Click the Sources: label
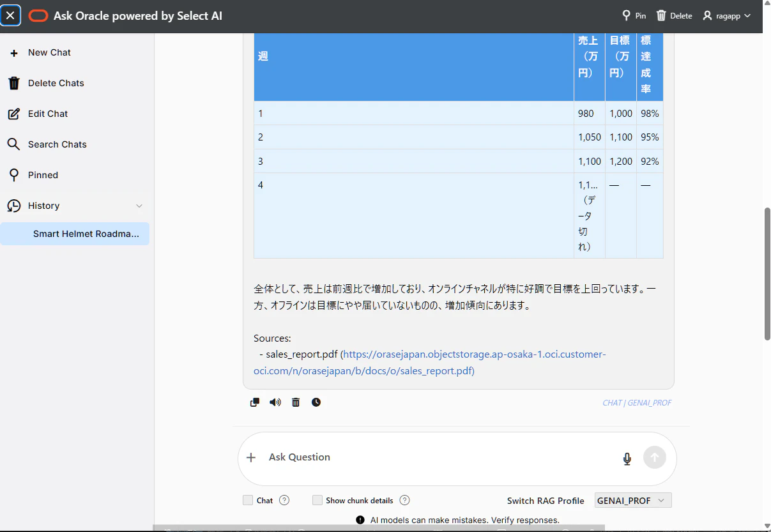The height and width of the screenshot is (532, 771). point(272,338)
